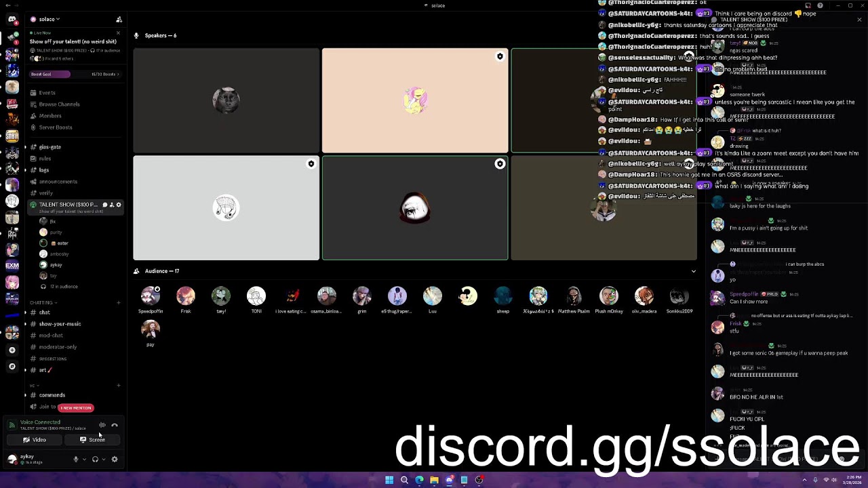Toggle noise suppression waveform icon

pyautogui.click(x=102, y=426)
